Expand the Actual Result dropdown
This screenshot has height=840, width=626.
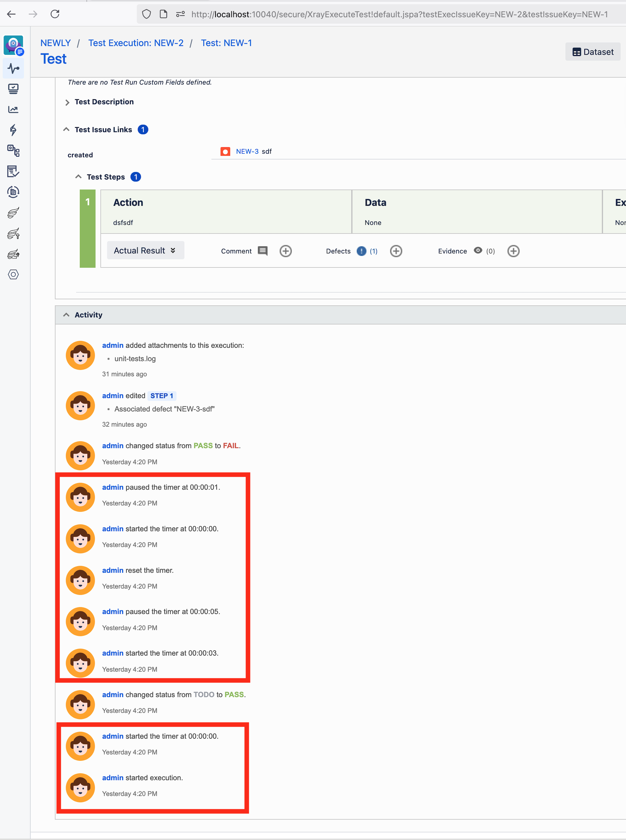pyautogui.click(x=145, y=250)
